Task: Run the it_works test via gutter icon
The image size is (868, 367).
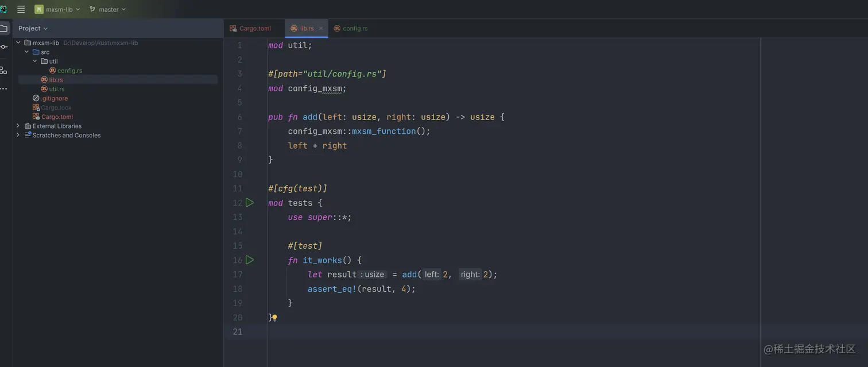Action: point(250,260)
